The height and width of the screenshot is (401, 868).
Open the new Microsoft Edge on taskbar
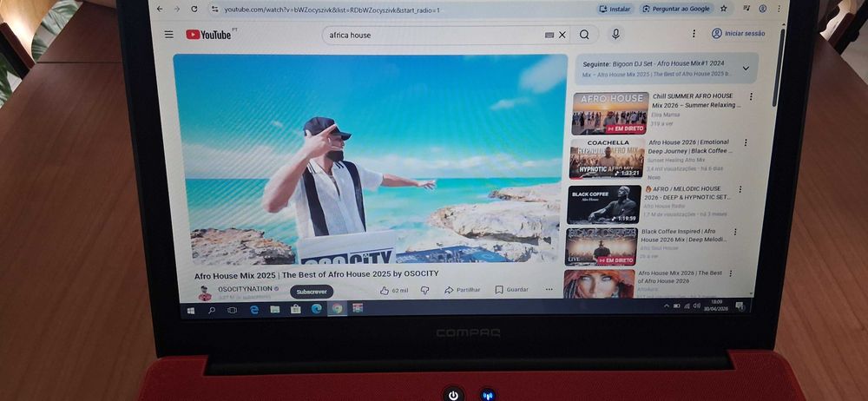(316, 309)
